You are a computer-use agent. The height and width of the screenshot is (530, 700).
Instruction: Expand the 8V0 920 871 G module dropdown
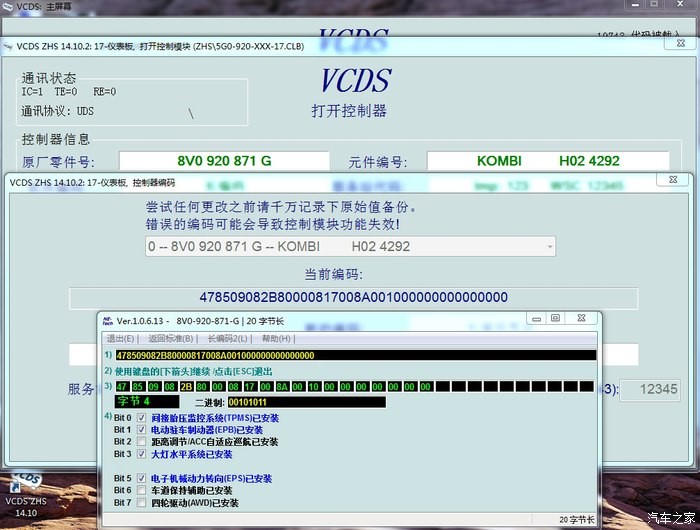[547, 246]
